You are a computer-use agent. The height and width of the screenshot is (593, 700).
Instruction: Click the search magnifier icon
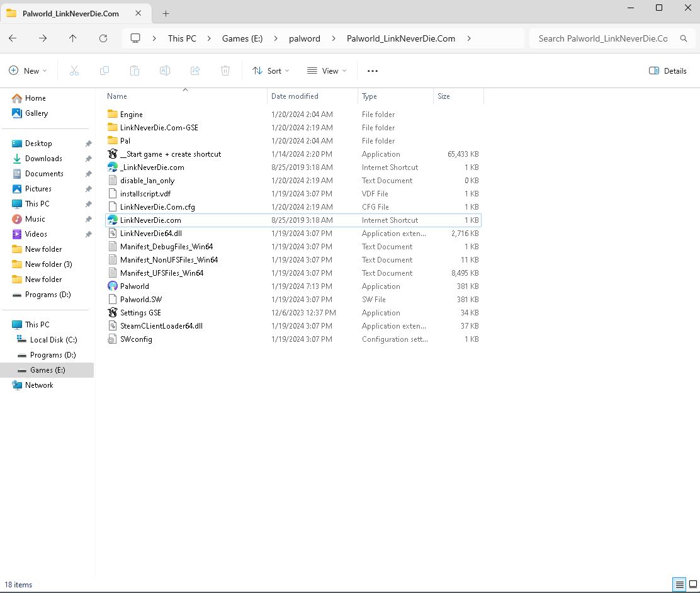[684, 38]
